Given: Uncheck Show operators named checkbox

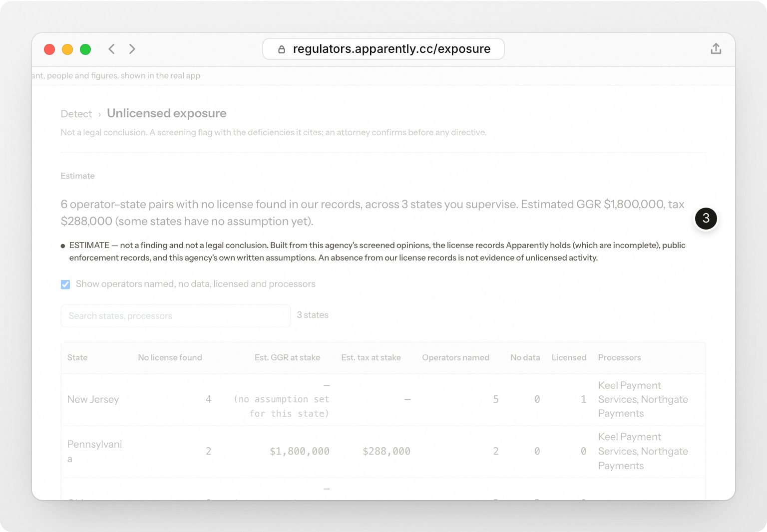Looking at the screenshot, I should tap(65, 284).
